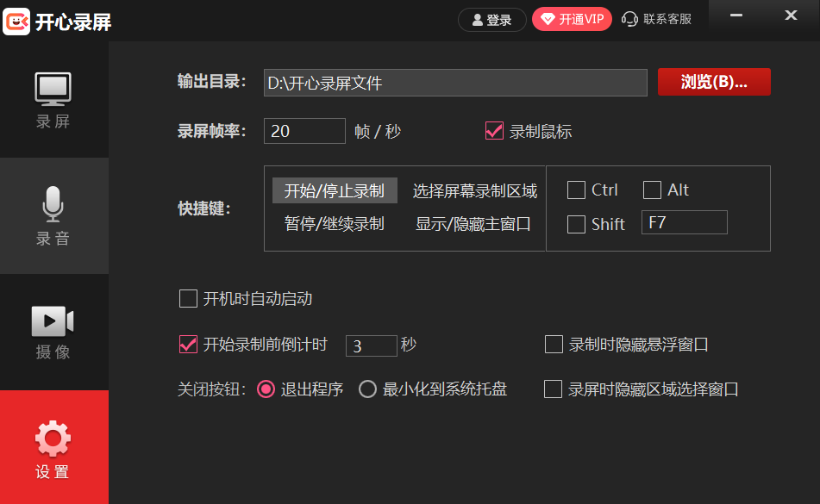
Task: Click the heart-shaped 开通VIP icon
Action: click(548, 18)
